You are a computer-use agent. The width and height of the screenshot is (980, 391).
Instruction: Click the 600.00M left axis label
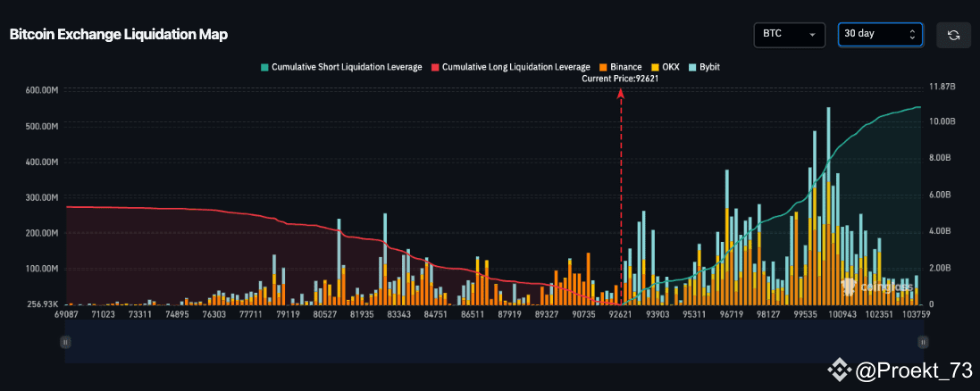(42, 90)
